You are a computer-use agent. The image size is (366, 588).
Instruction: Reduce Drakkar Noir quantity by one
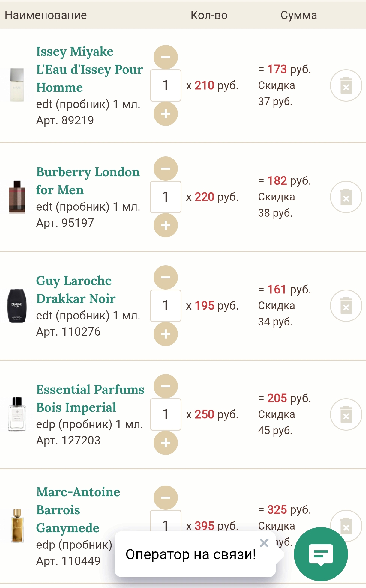166,277
